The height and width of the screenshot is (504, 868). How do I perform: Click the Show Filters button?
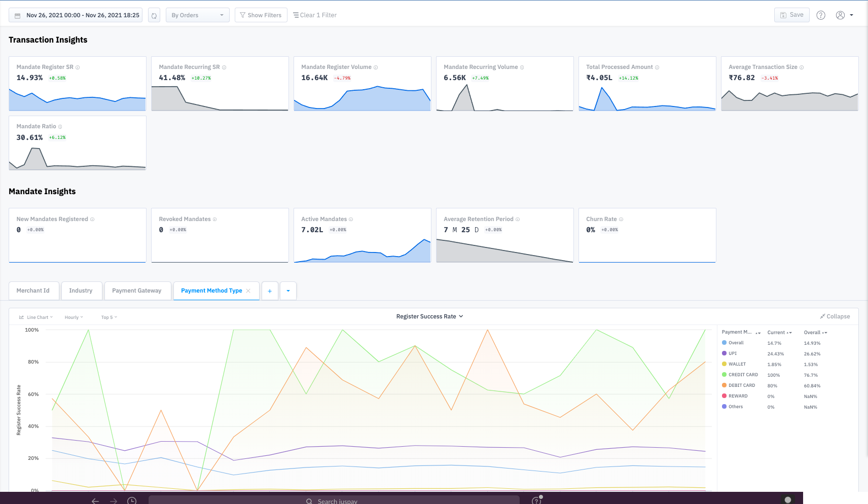(x=261, y=15)
